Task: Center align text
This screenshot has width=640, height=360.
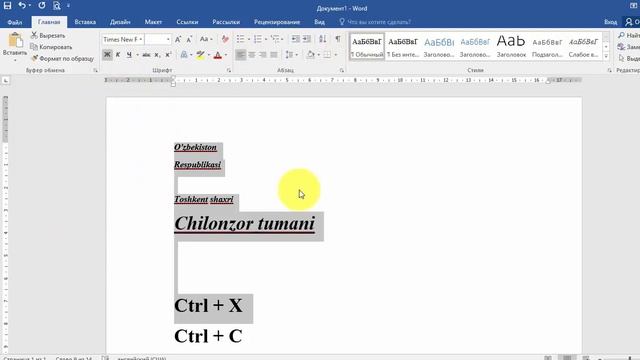Action: pyautogui.click(x=252, y=55)
